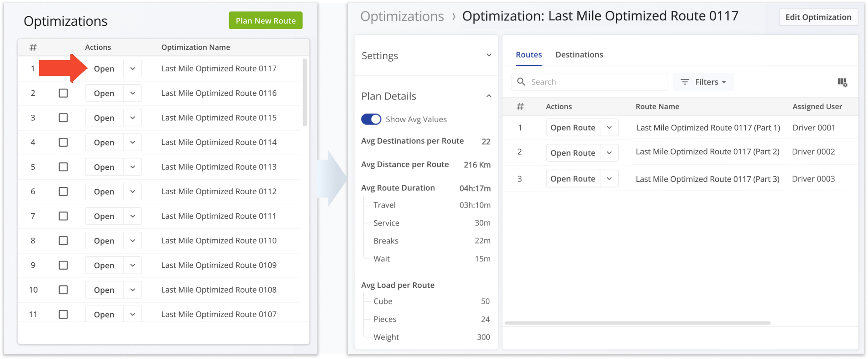Select checkbox for Last Mile Optimized Route 0112

(63, 192)
